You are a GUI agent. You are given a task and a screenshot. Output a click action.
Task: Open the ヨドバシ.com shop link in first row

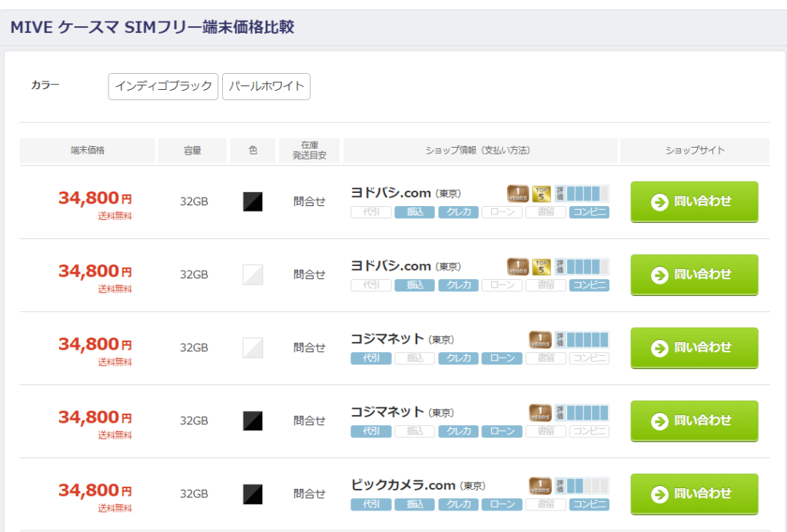(x=390, y=193)
